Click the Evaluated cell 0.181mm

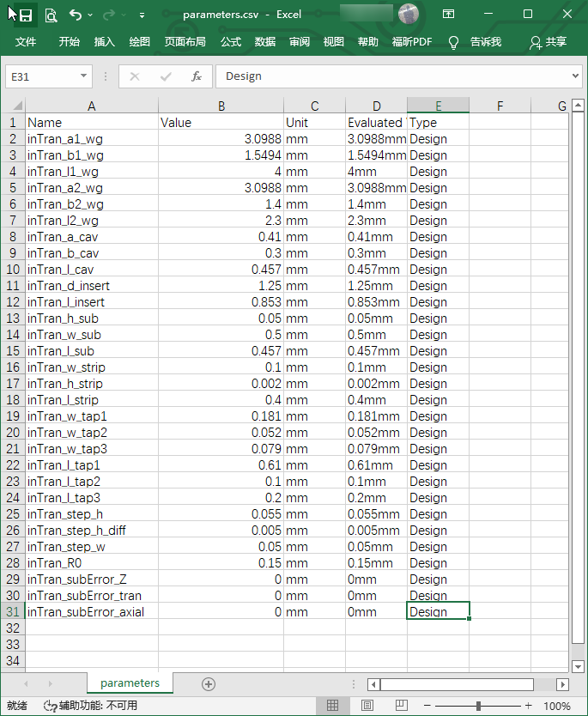(x=377, y=416)
